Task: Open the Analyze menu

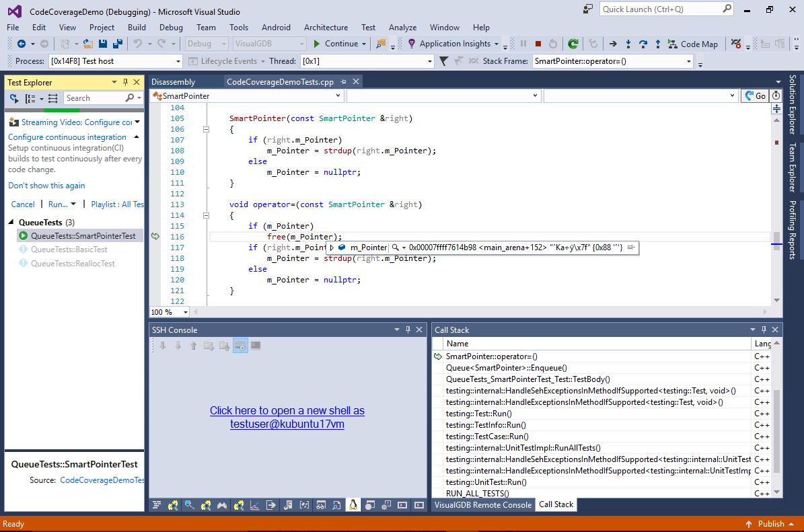Action: coord(402,27)
